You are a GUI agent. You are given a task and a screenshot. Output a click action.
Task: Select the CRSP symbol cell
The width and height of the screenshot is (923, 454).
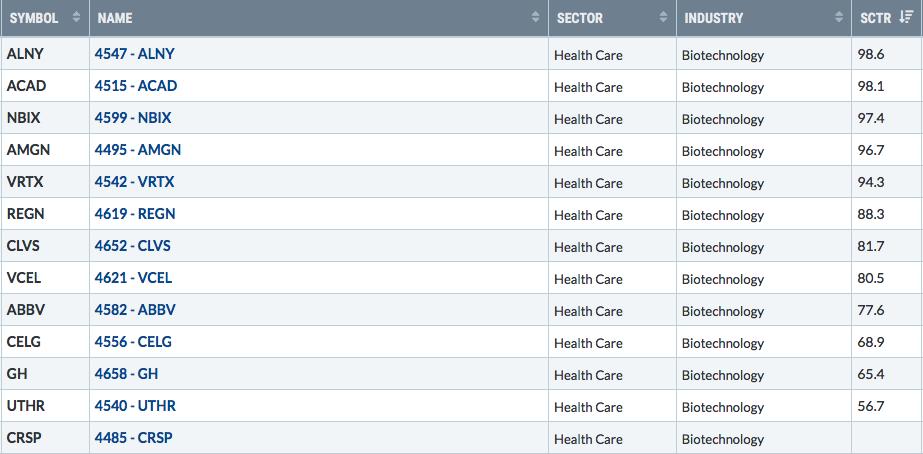click(x=45, y=438)
